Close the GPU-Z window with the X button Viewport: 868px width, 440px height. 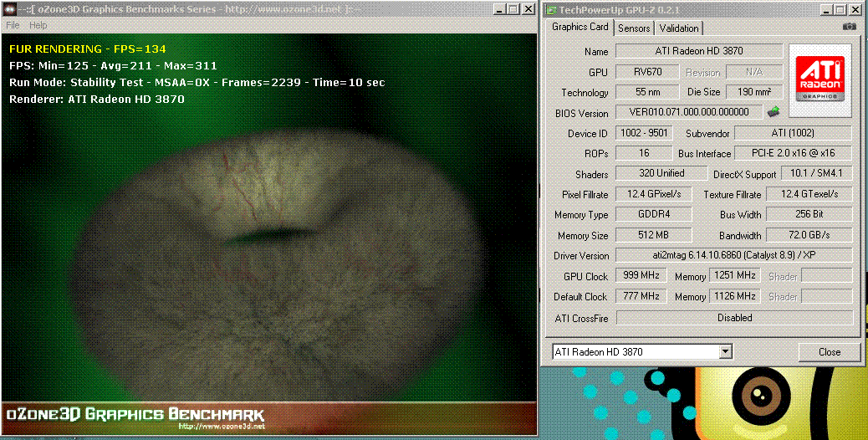click(x=855, y=10)
